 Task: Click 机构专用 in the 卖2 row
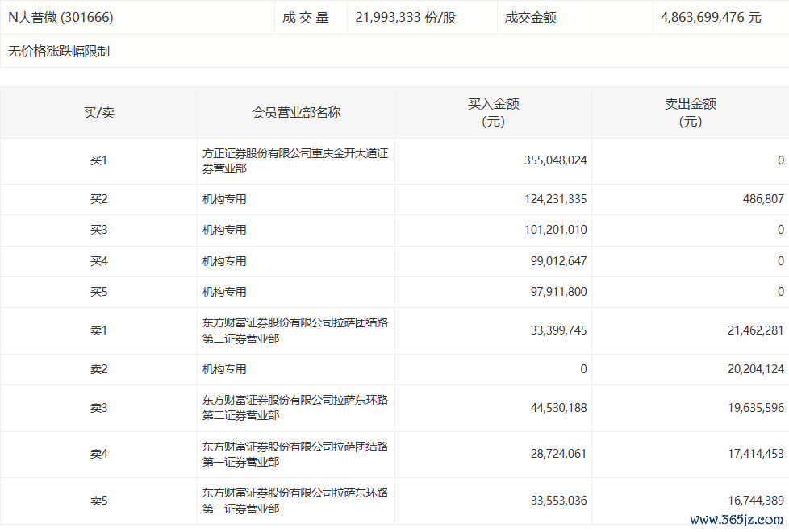point(224,369)
